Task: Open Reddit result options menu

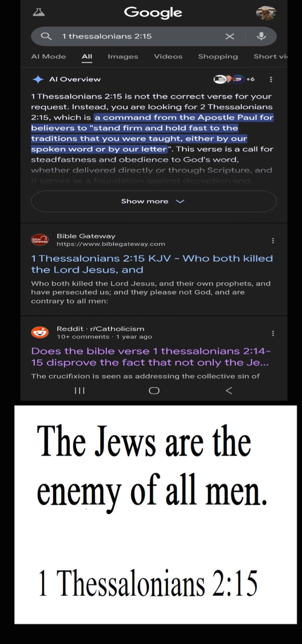Action: tap(273, 333)
